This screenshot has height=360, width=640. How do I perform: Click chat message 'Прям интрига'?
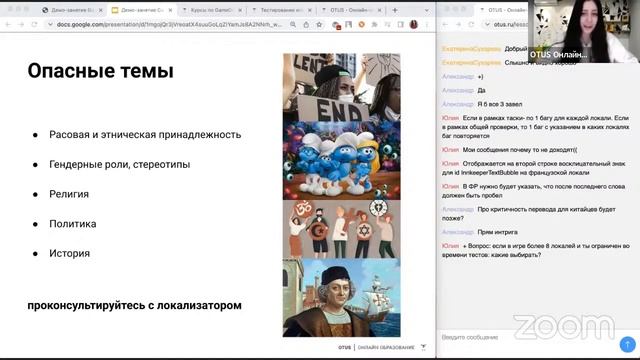(497, 232)
